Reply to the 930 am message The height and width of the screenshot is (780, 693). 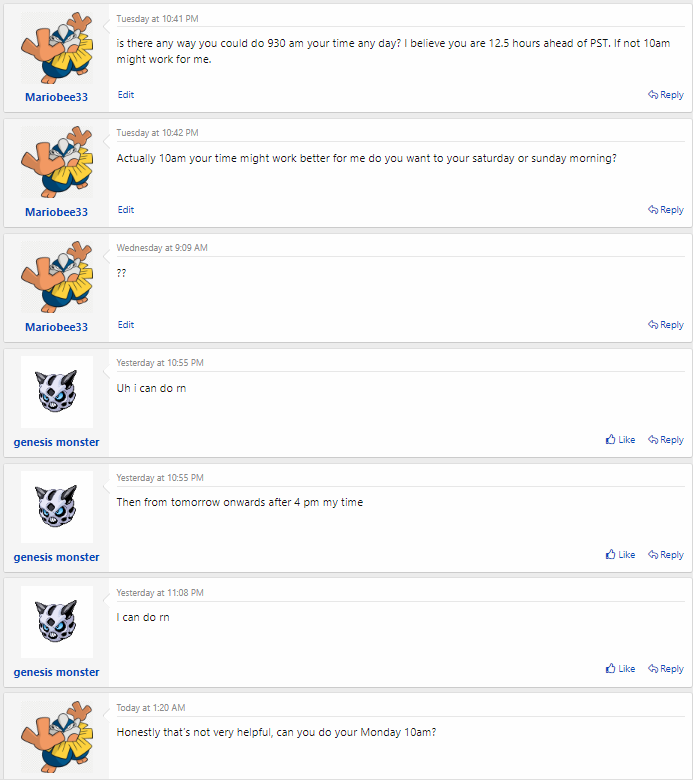[x=666, y=95]
